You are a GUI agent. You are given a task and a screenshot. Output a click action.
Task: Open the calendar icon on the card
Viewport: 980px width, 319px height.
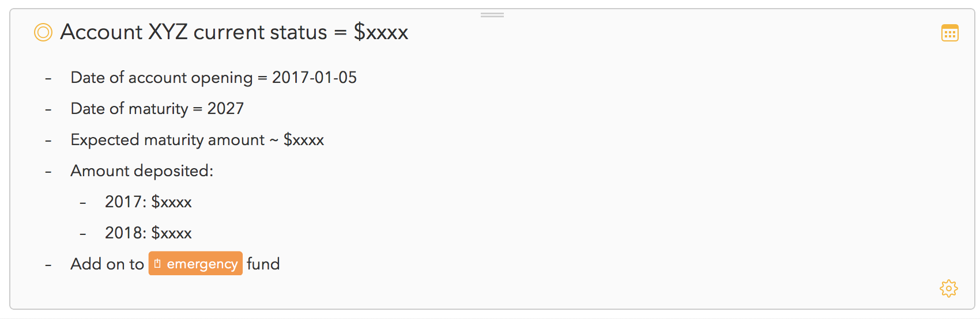click(949, 33)
